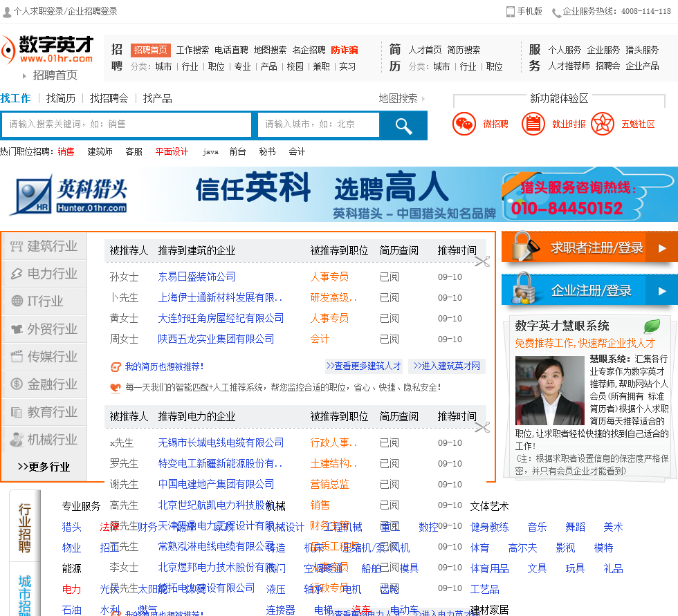This screenshot has width=678, height=616.
Task: Open the advisor photo in 慧眼系统
Action: point(549,391)
